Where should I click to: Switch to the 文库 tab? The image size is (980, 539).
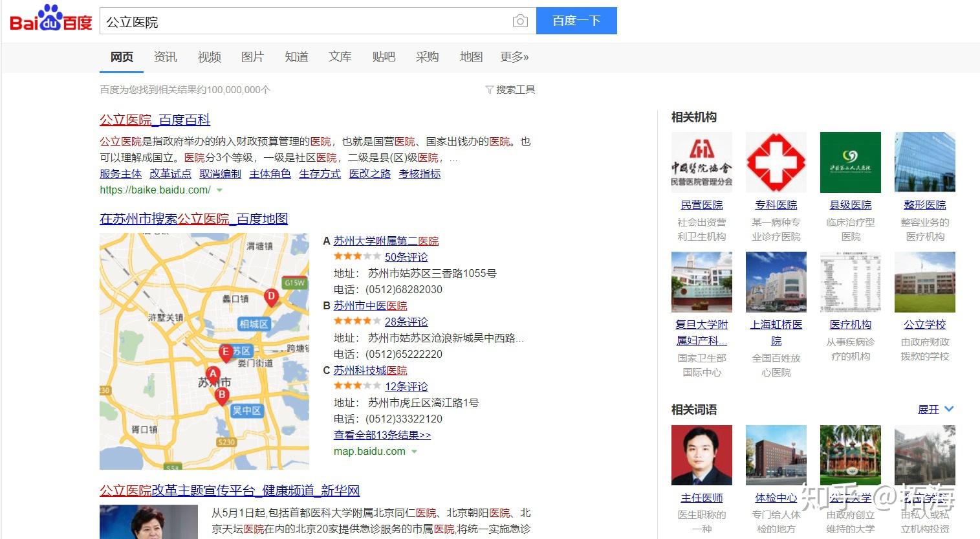click(x=340, y=57)
